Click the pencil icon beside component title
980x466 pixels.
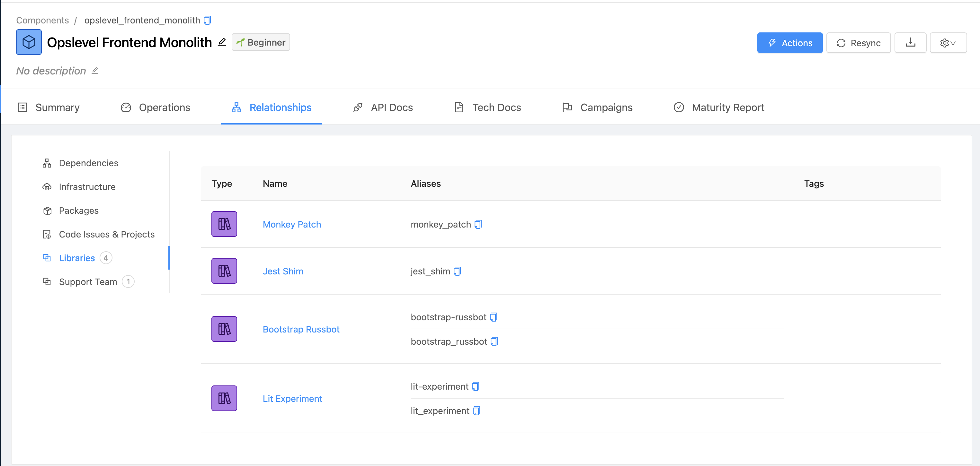point(222,42)
